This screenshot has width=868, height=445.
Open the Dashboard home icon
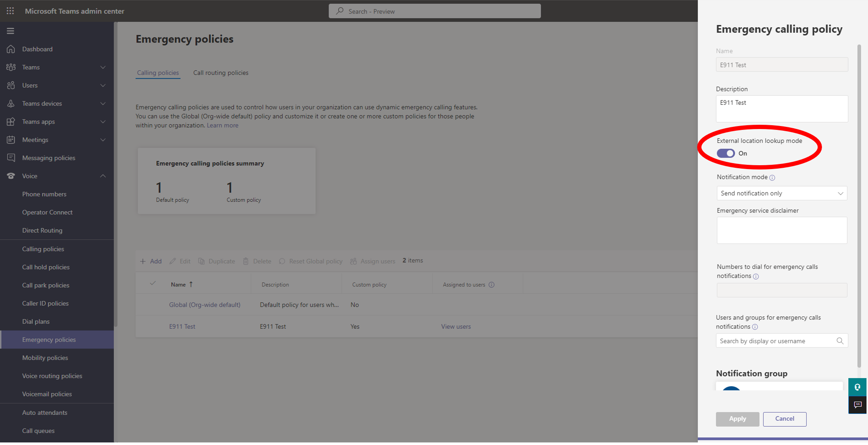coord(11,49)
